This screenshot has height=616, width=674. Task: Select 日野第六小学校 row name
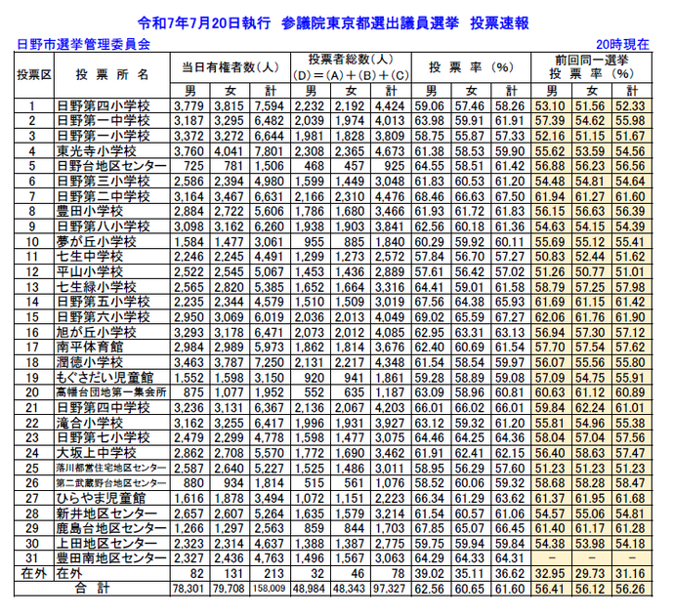[x=104, y=317]
